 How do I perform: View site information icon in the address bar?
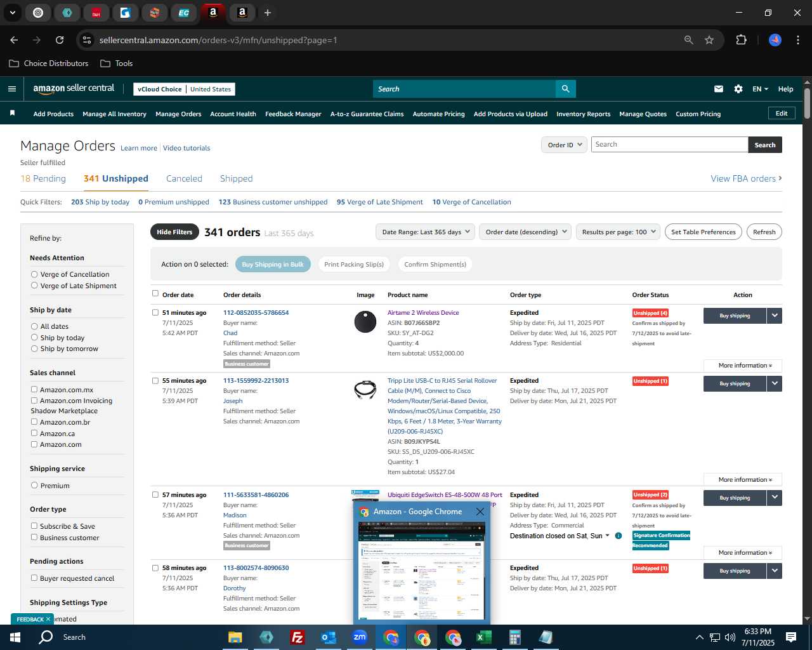coord(87,40)
